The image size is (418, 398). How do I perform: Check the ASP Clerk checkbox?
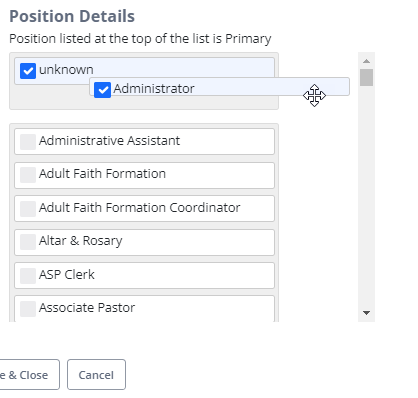[x=28, y=276]
